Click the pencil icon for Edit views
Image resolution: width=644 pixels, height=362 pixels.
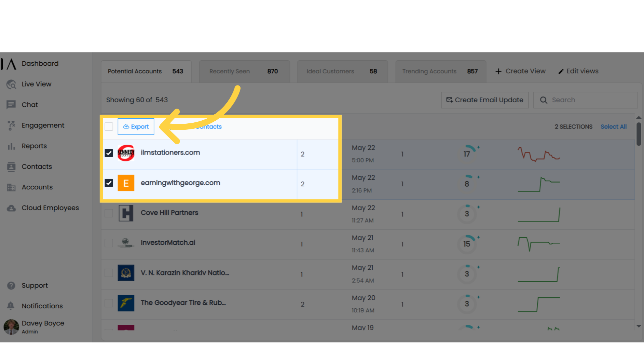click(x=561, y=71)
